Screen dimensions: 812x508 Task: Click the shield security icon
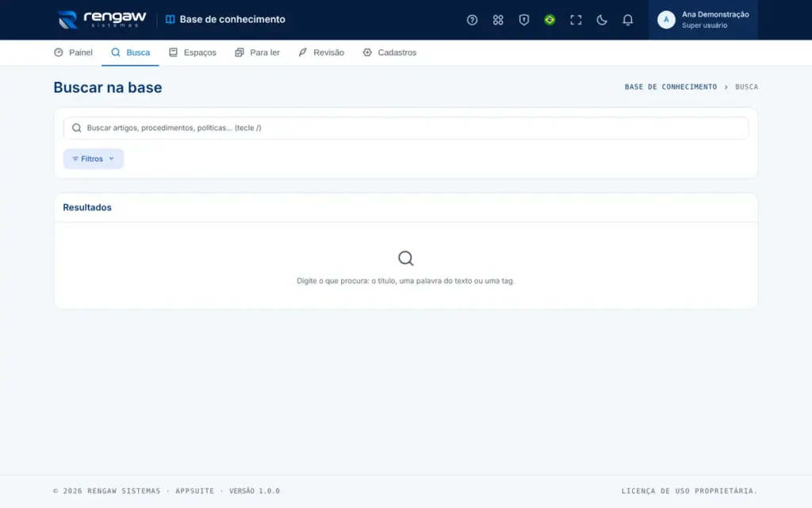pos(523,20)
